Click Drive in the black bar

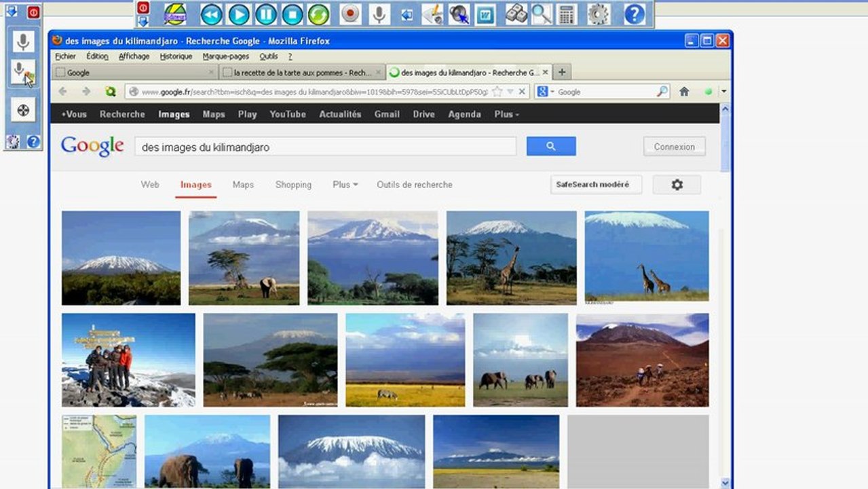[x=424, y=114]
